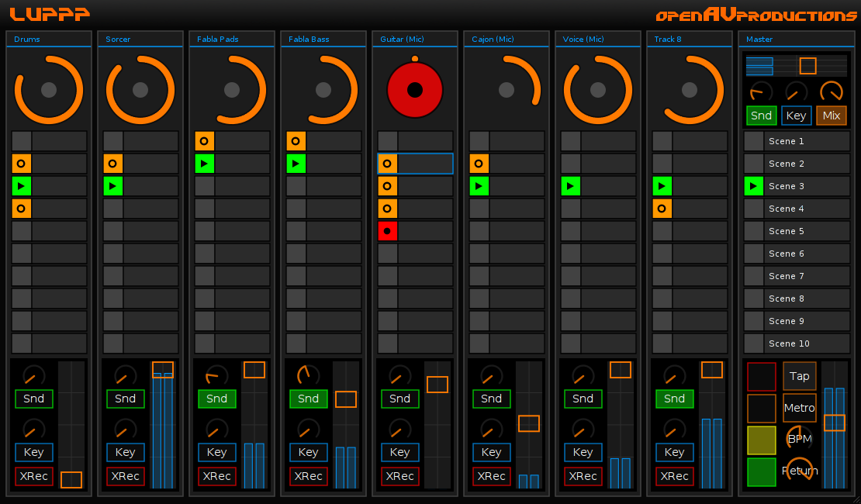Stop the red recording clip in Guitar (Mic)
The image size is (861, 504).
(388, 231)
